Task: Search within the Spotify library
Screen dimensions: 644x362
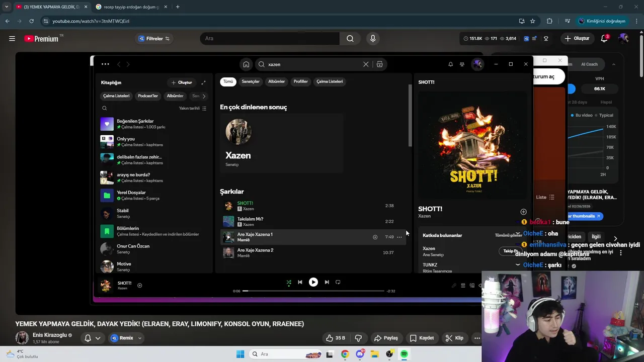Action: pyautogui.click(x=104, y=108)
